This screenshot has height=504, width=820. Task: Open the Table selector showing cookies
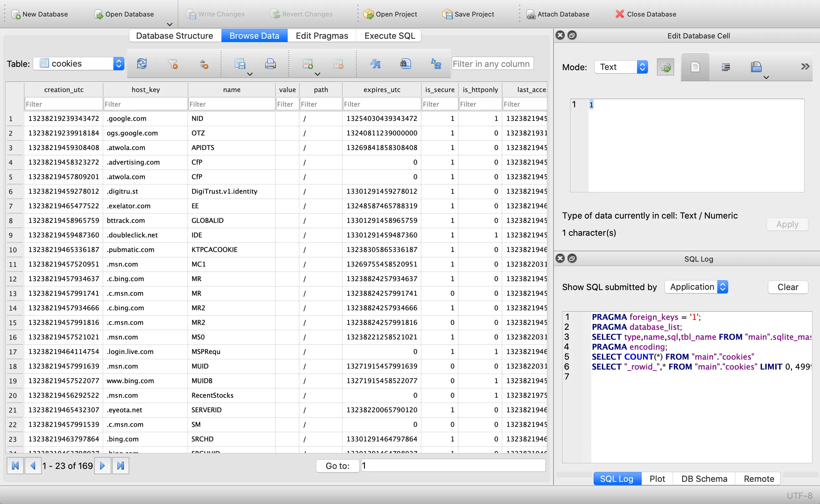79,64
